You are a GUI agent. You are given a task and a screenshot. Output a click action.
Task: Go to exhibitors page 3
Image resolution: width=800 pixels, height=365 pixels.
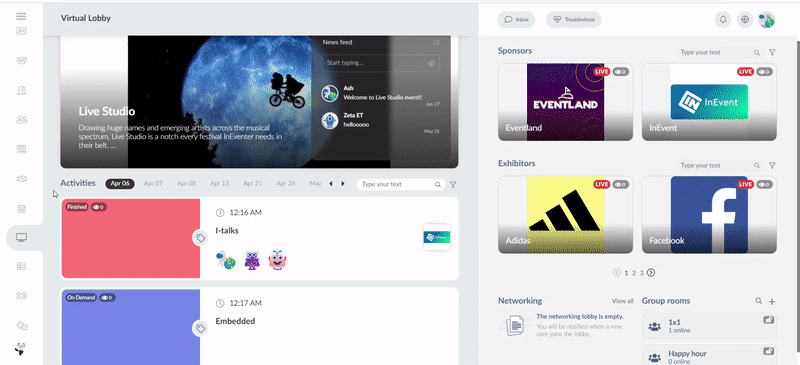pos(642,273)
